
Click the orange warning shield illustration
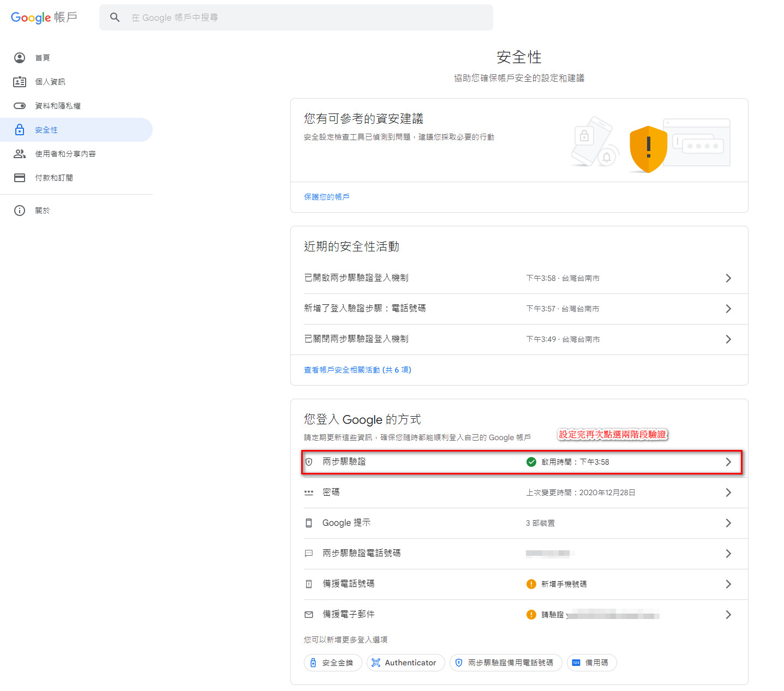[x=648, y=149]
